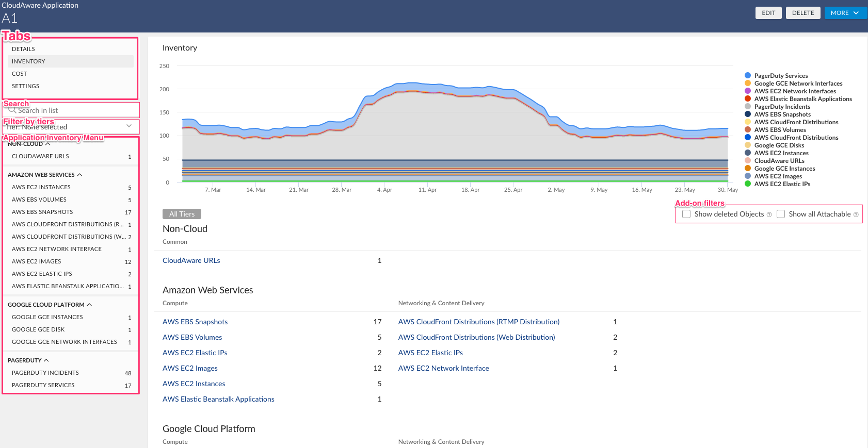Open AWS EC2 Elastic IPs link under Compute
This screenshot has height=448, width=868.
(x=195, y=353)
